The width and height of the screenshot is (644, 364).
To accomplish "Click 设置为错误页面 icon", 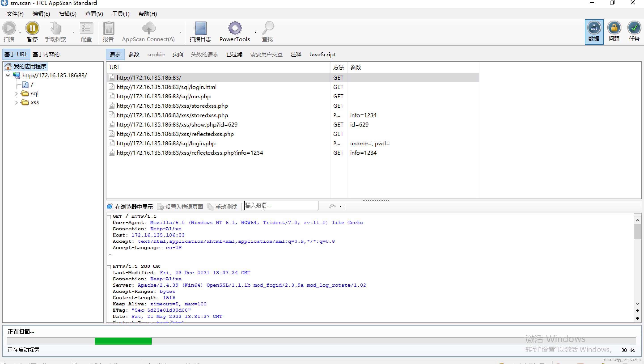I will coord(161,207).
